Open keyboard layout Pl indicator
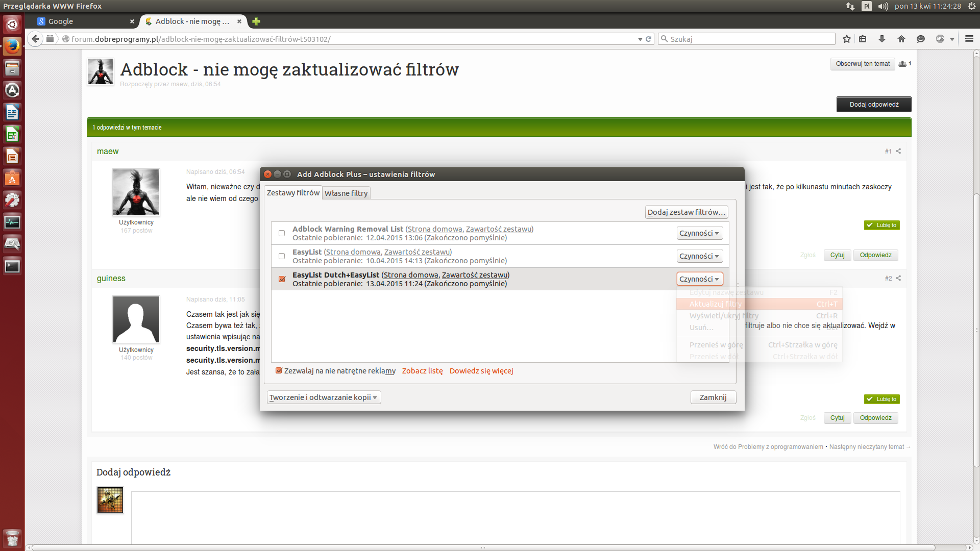The image size is (980, 551). pos(867,6)
